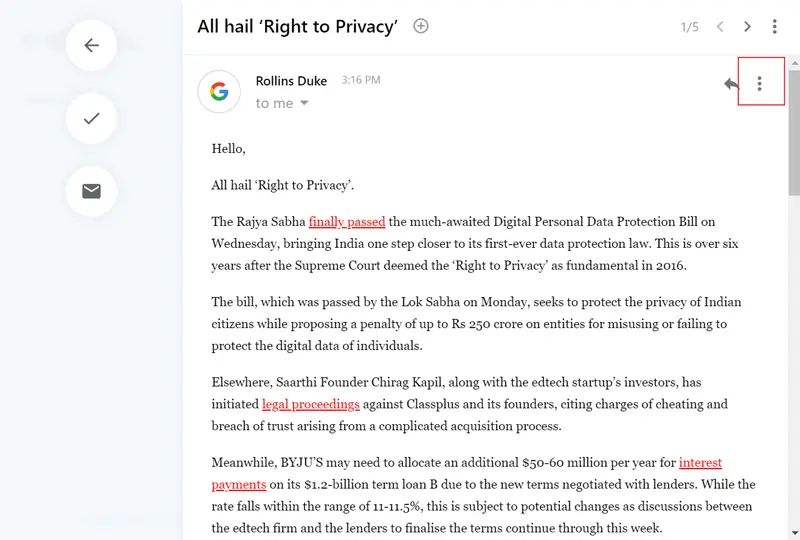This screenshot has width=800, height=540.
Task: Click the checkmark mark-done button
Action: click(x=91, y=118)
